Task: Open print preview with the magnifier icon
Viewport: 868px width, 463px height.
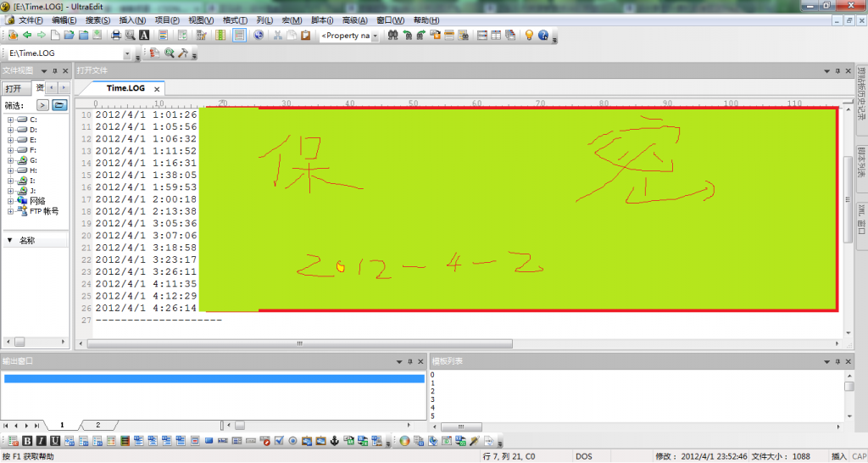Action: pyautogui.click(x=130, y=35)
